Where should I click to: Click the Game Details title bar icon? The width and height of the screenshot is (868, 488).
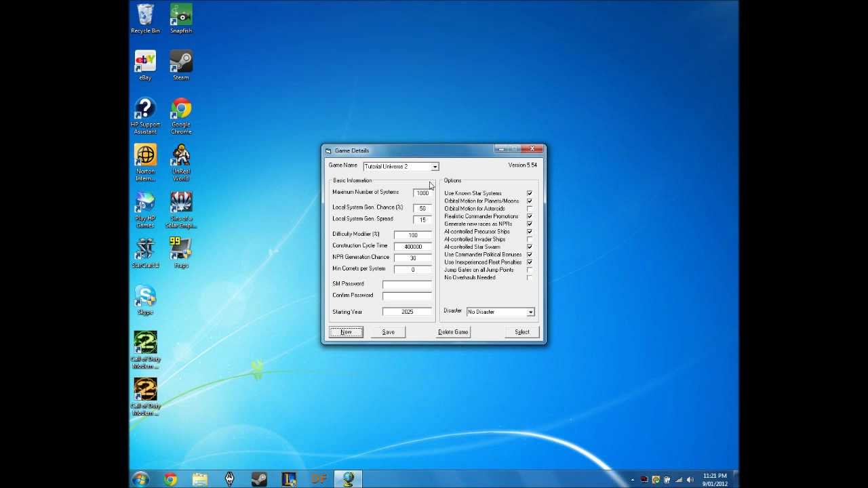[328, 150]
